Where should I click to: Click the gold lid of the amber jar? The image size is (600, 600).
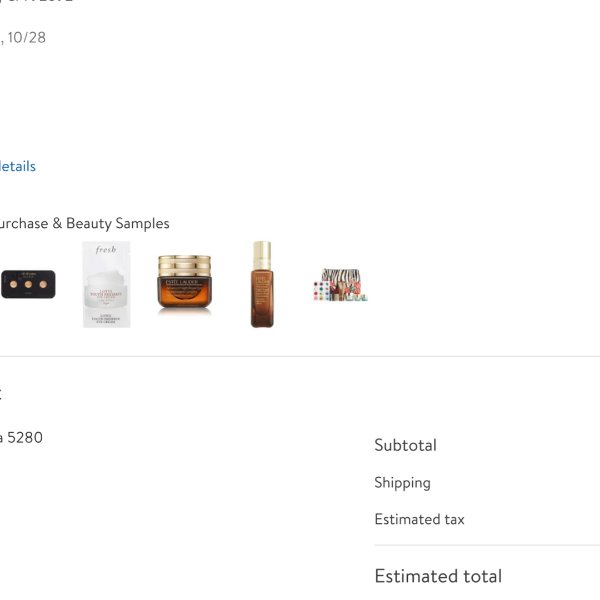pos(184,265)
